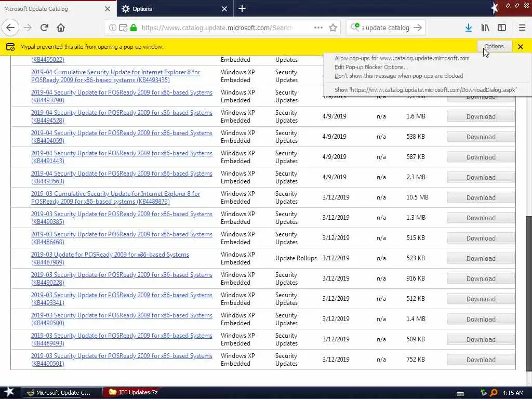Open the KB4489873 cumulative IE8 update link
Image resolution: width=532 pixels, height=399 pixels.
pyautogui.click(x=115, y=197)
